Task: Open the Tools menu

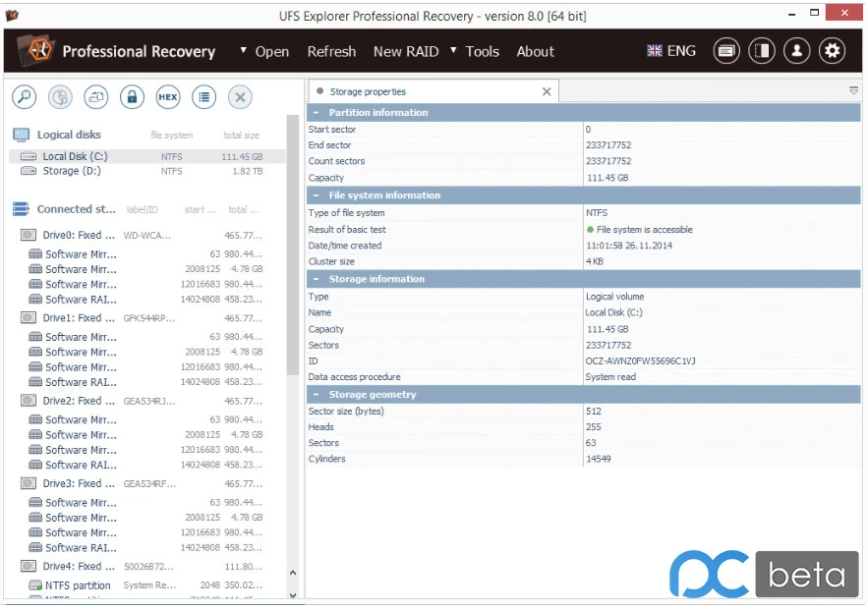Action: pyautogui.click(x=482, y=51)
